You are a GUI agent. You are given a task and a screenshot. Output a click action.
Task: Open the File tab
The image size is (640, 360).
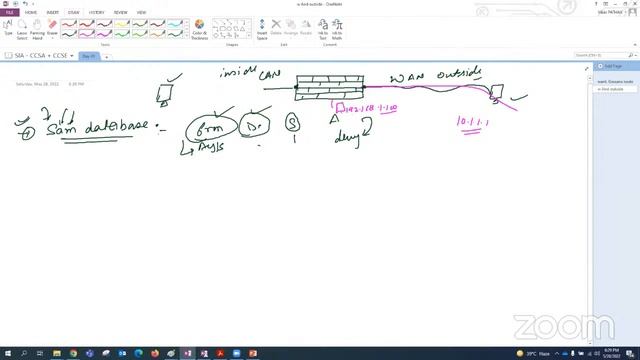[x=10, y=13]
